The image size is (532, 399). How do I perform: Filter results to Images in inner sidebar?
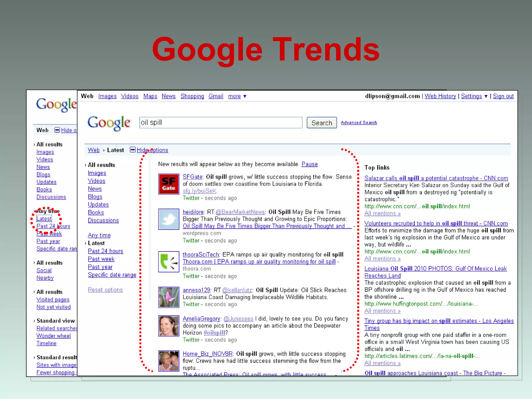[x=97, y=173]
